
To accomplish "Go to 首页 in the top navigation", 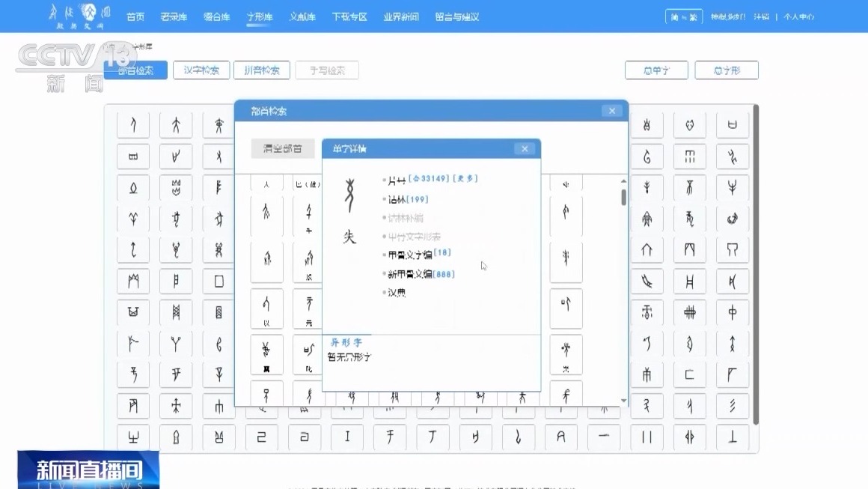I will click(135, 16).
